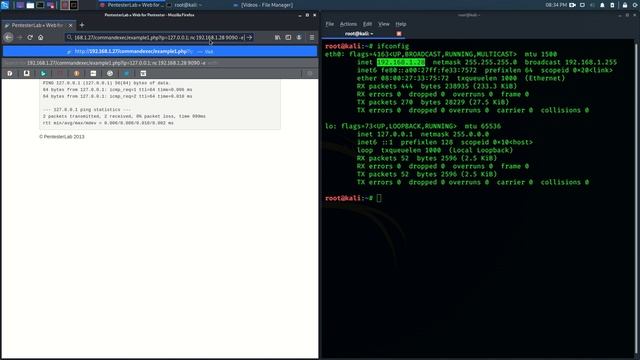
Task: Open the Kali applications menu icon
Action: (4, 5)
